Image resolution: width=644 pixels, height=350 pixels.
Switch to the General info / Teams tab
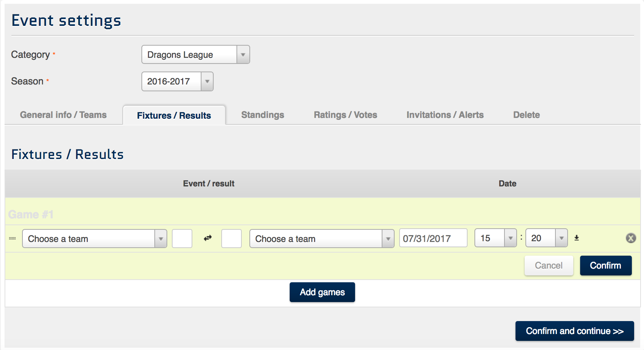(x=63, y=115)
